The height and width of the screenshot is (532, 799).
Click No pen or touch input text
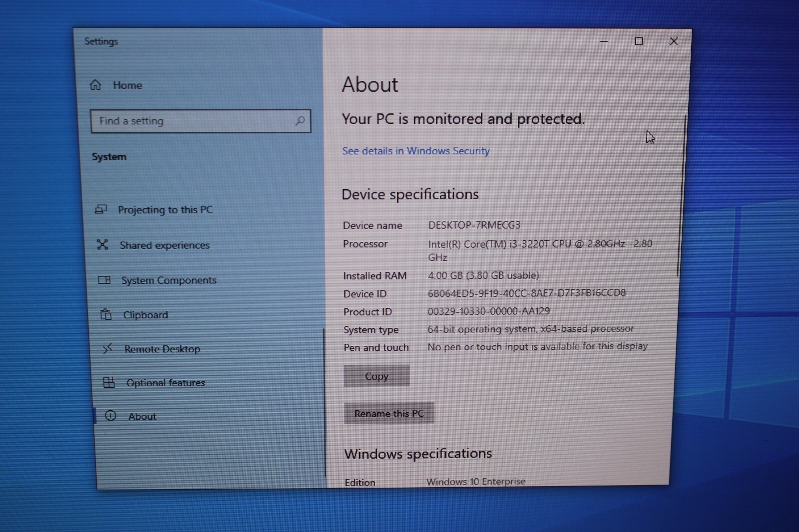[538, 346]
